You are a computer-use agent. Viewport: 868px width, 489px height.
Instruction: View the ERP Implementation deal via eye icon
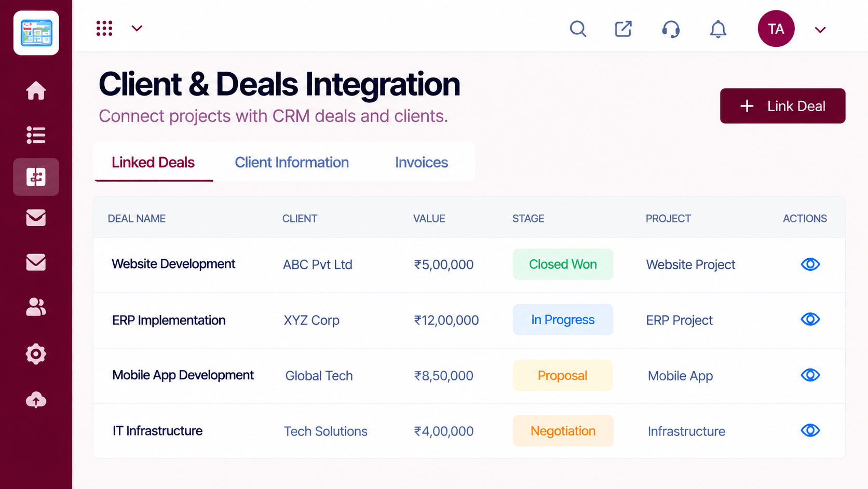coord(810,319)
